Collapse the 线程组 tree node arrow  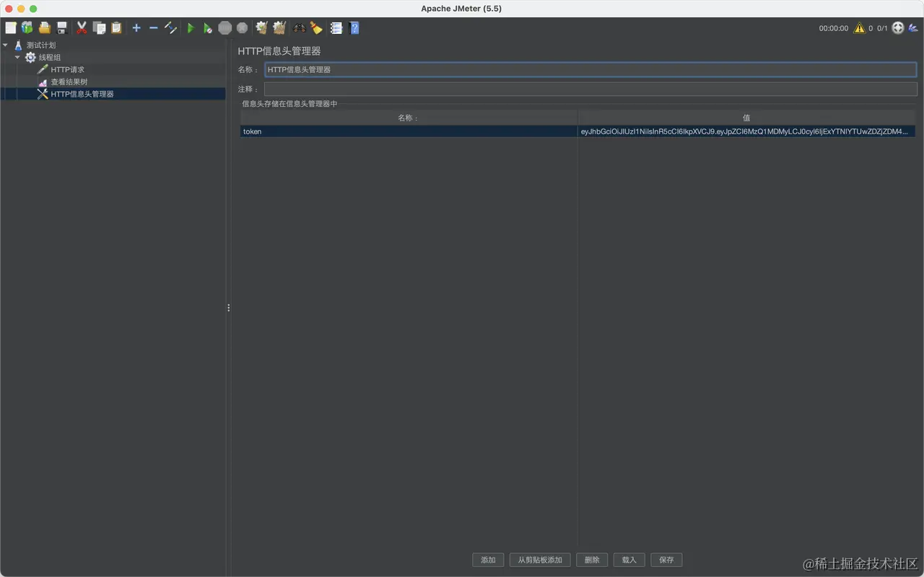coord(17,57)
